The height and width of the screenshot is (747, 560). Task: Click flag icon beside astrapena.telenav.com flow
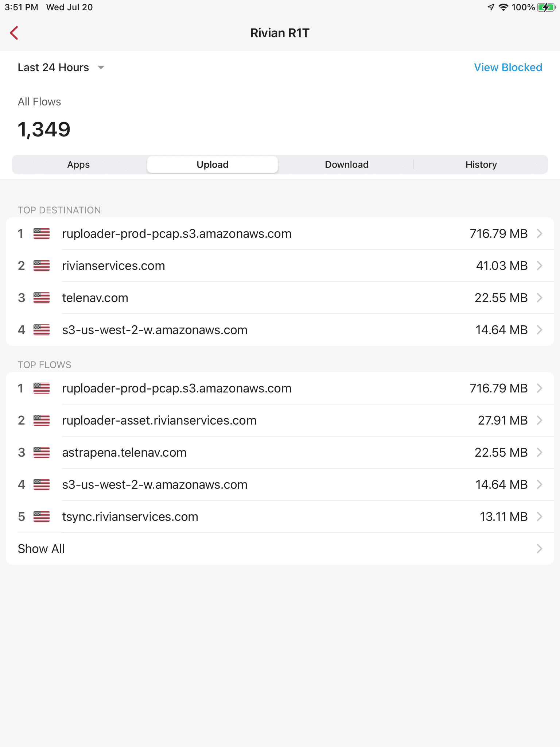[42, 452]
